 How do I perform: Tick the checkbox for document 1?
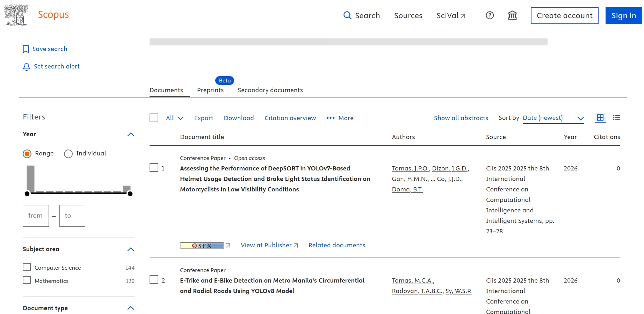(x=154, y=168)
